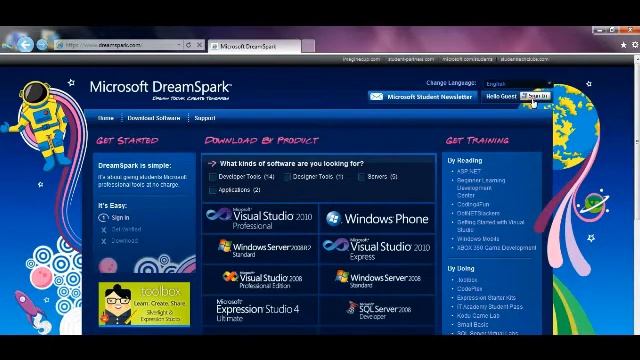Open the studenttechclubs.com top link
The height and width of the screenshot is (360, 640).
[x=524, y=59]
